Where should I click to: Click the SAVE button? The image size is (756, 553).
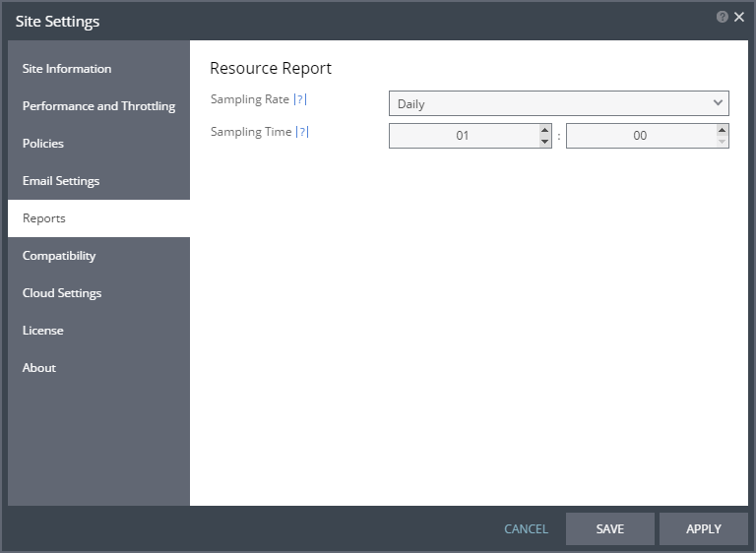click(x=610, y=529)
